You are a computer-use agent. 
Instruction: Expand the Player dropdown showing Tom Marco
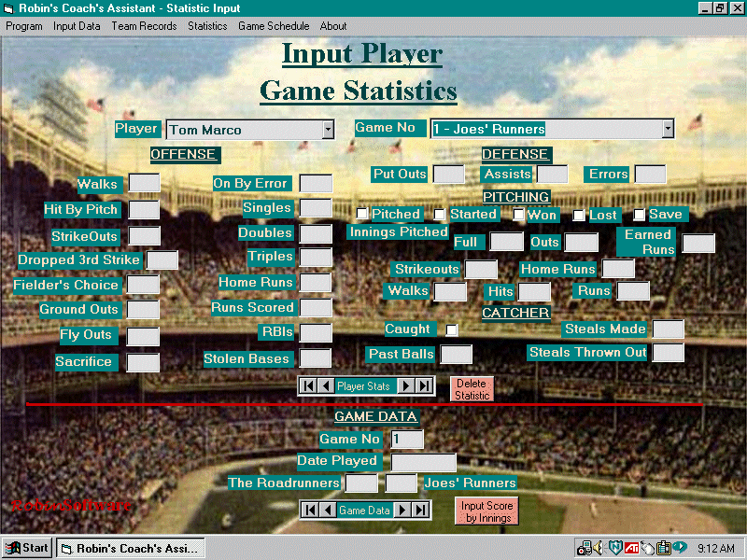328,130
